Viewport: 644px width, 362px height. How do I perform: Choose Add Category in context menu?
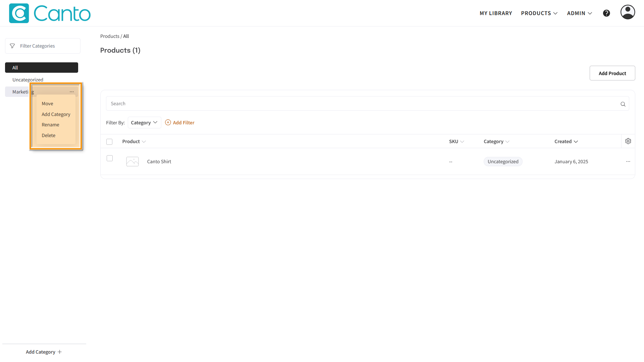pyautogui.click(x=56, y=114)
